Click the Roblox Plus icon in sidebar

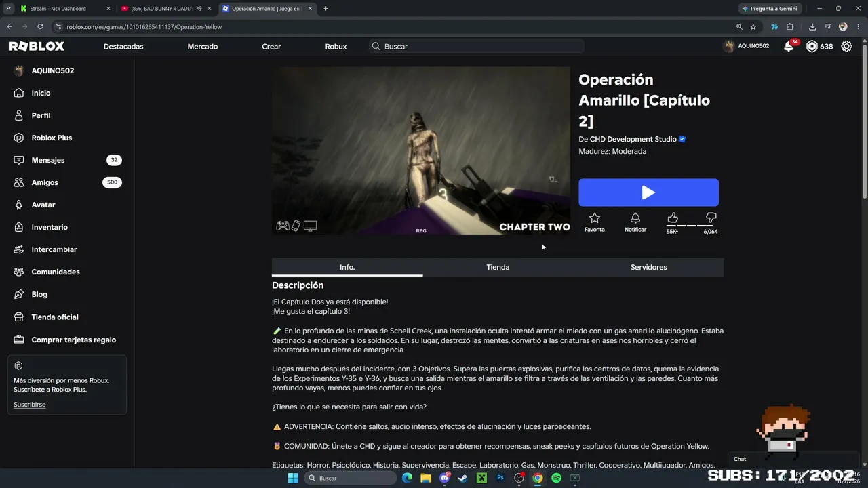click(19, 138)
